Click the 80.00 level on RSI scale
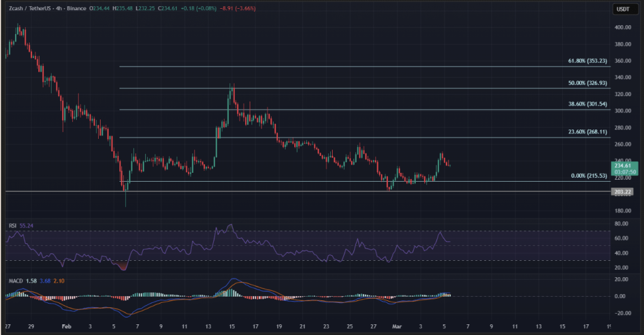This screenshot has width=644, height=335. pos(621,224)
